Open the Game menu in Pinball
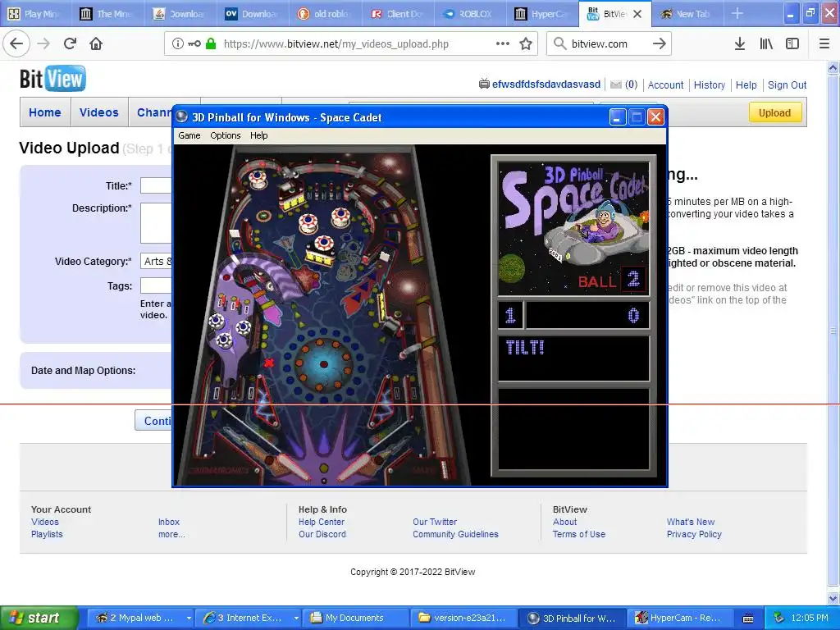The height and width of the screenshot is (630, 840). (189, 135)
